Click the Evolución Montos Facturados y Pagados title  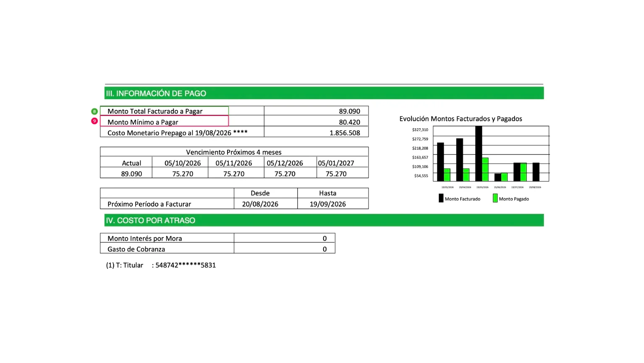(461, 119)
